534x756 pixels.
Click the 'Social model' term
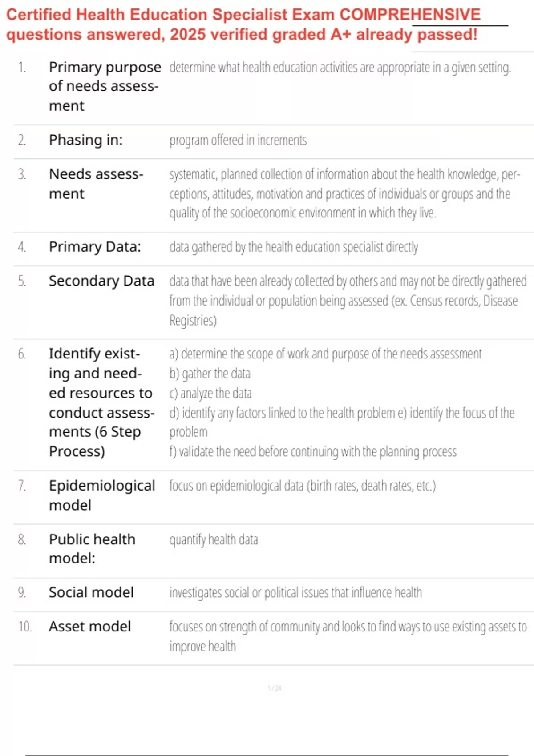[91, 592]
